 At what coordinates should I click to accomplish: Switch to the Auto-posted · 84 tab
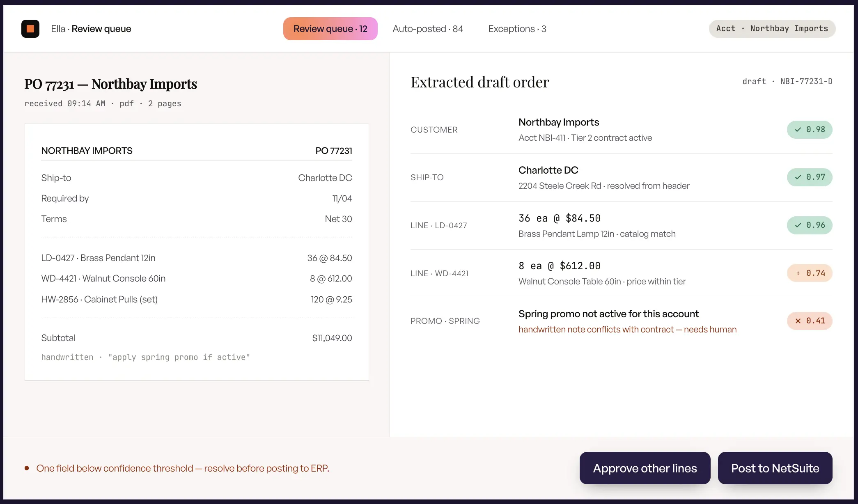(x=428, y=29)
